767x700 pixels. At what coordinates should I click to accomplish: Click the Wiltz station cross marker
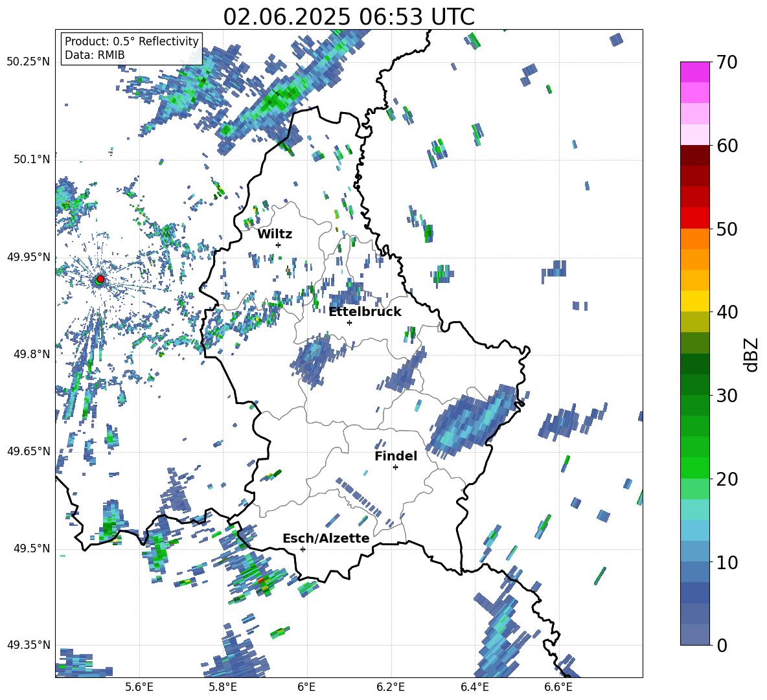[279, 245]
